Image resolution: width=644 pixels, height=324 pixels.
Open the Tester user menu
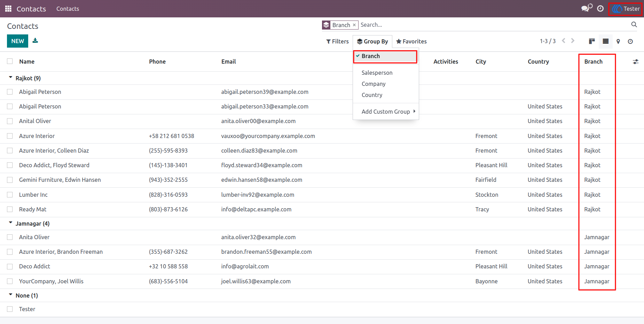626,9
